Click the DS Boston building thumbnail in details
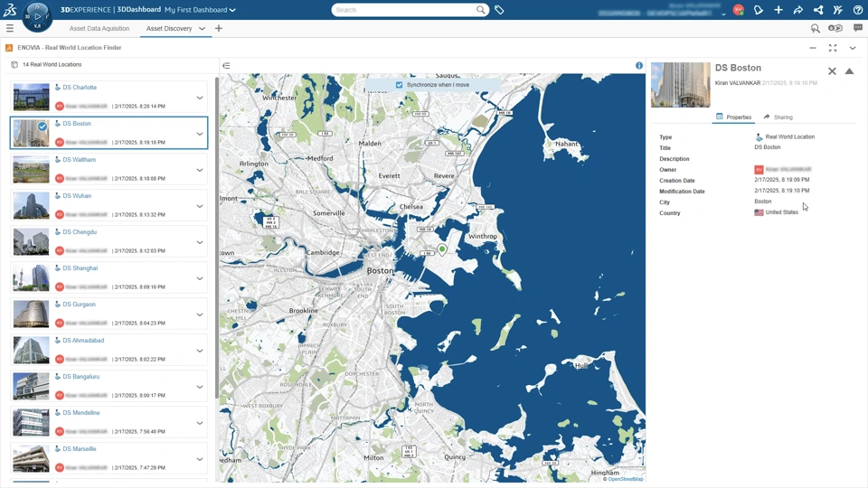 680,85
